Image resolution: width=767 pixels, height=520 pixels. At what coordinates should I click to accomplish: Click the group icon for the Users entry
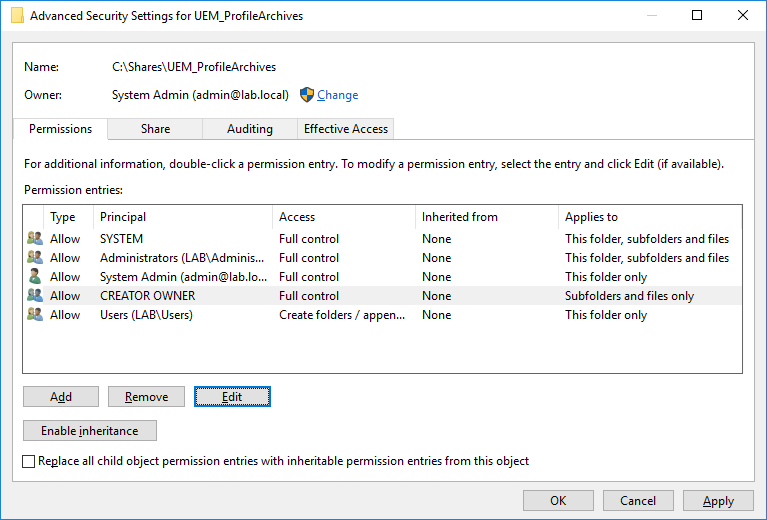pos(35,315)
